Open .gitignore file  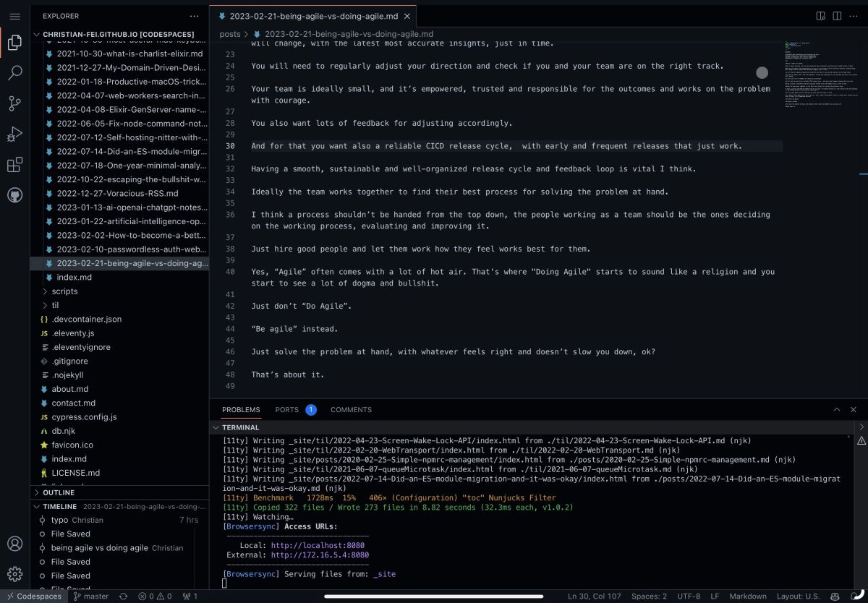point(119,362)
